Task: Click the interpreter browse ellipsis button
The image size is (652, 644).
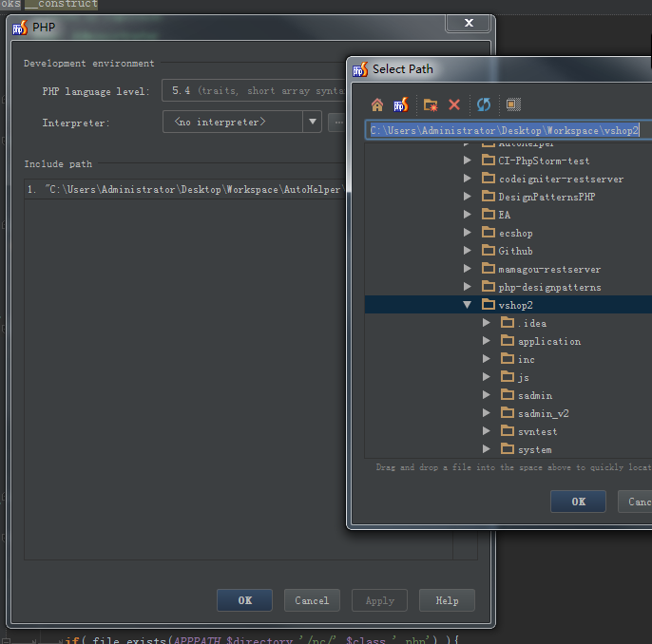Action: tap(337, 123)
